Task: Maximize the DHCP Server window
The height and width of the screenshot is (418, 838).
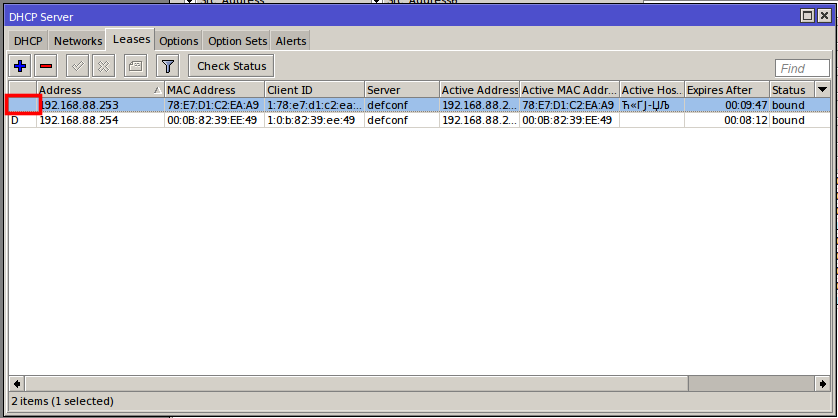Action: 807,16
